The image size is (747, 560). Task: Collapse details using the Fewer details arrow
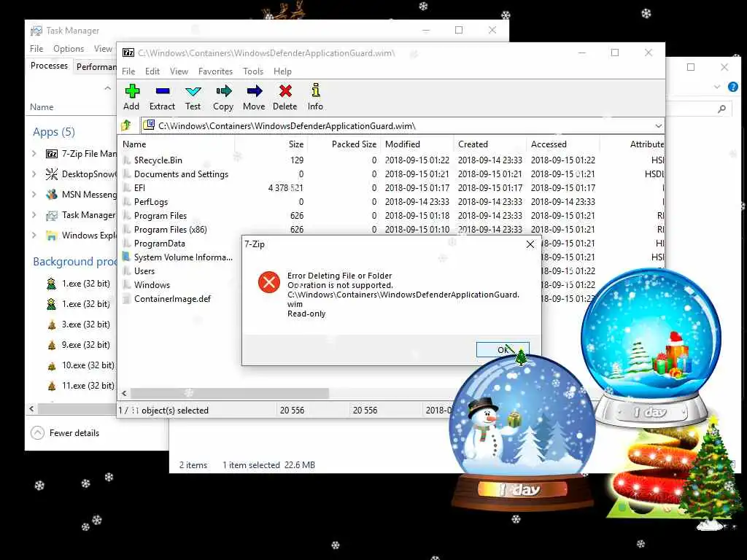(x=38, y=433)
